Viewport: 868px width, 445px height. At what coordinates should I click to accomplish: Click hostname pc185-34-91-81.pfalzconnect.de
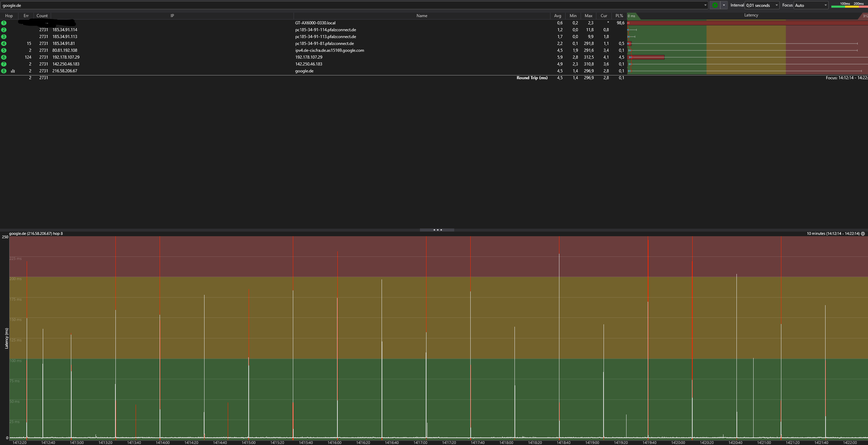[324, 44]
